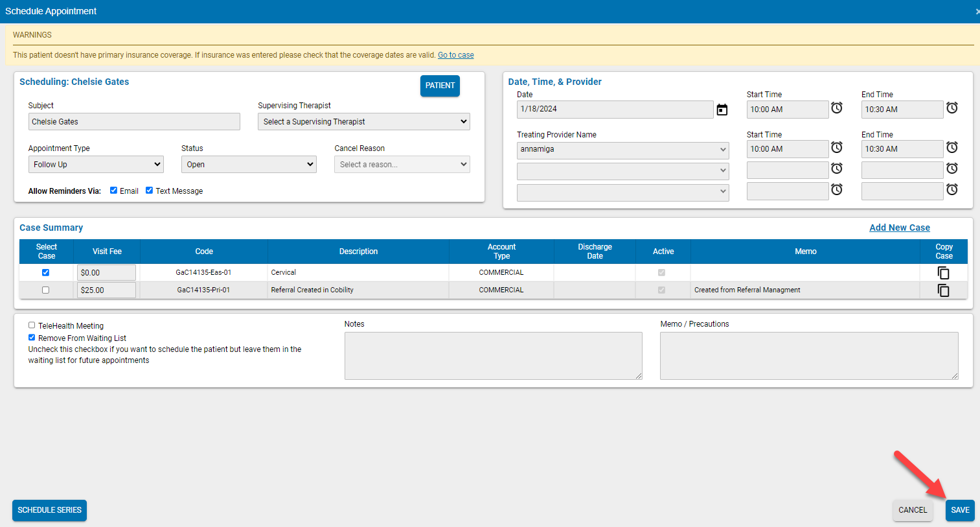The width and height of the screenshot is (980, 527).
Task: Click the clock icon beside first End Time
Action: coord(952,108)
